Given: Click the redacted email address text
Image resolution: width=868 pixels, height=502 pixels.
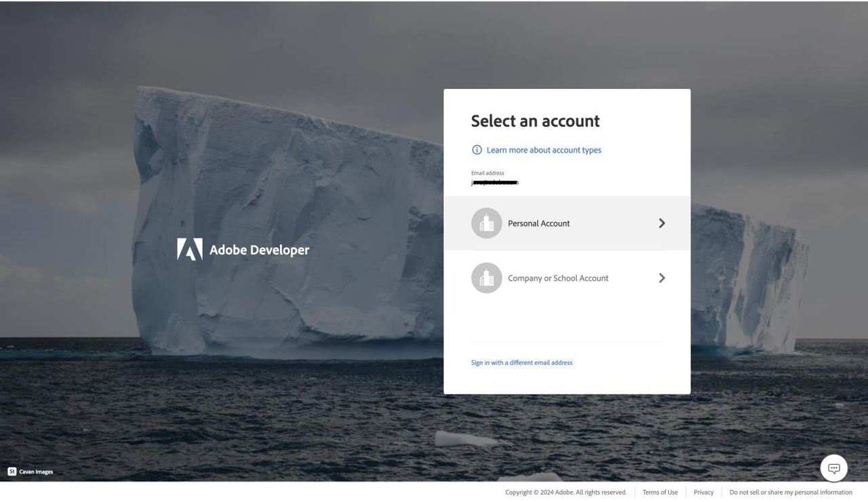Looking at the screenshot, I should click(494, 182).
